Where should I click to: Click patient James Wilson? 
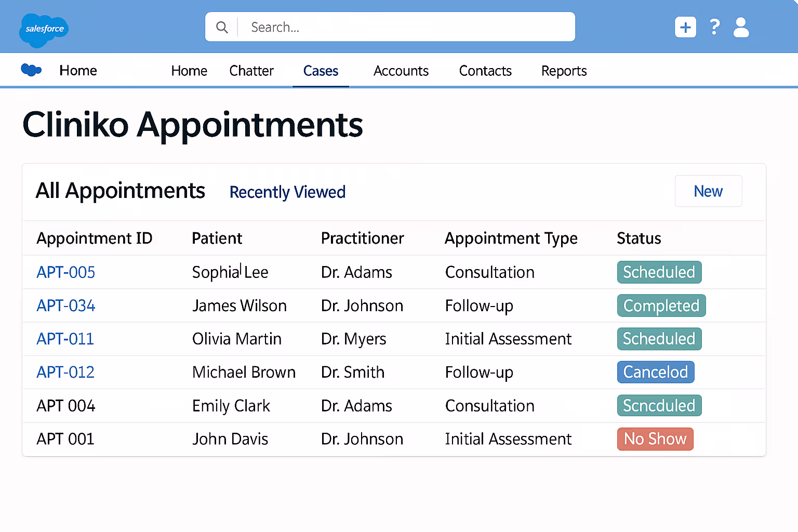pos(240,305)
